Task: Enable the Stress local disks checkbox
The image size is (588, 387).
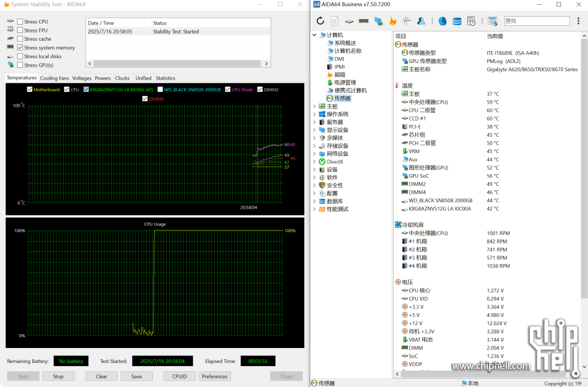Action: [x=20, y=56]
